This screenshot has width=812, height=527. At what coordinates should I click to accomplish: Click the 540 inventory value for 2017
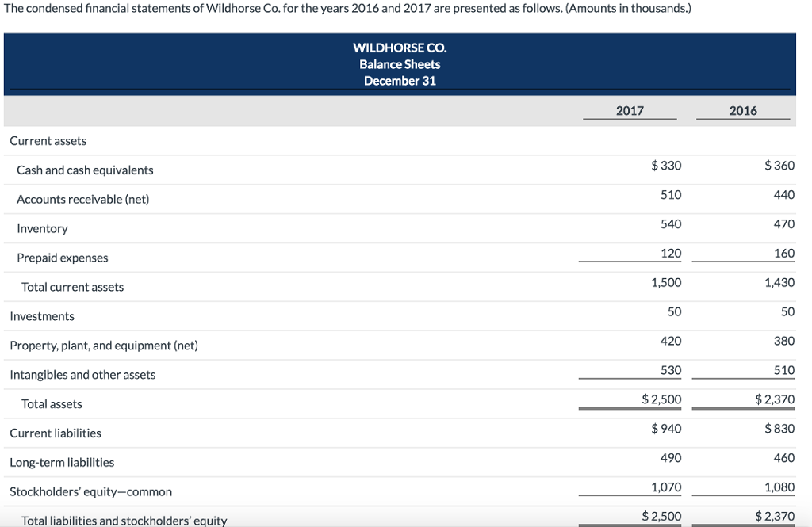(672, 223)
